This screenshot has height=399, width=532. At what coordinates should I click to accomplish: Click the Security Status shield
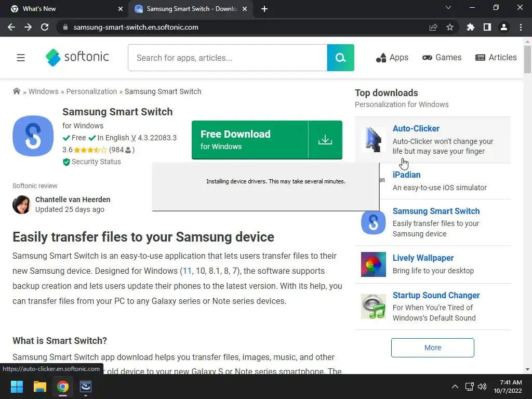pyautogui.click(x=66, y=162)
